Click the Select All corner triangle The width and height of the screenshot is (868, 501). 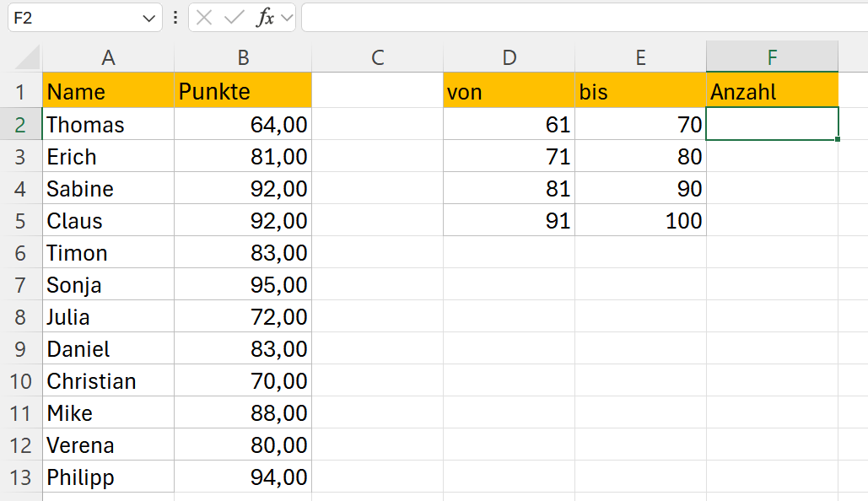27,57
